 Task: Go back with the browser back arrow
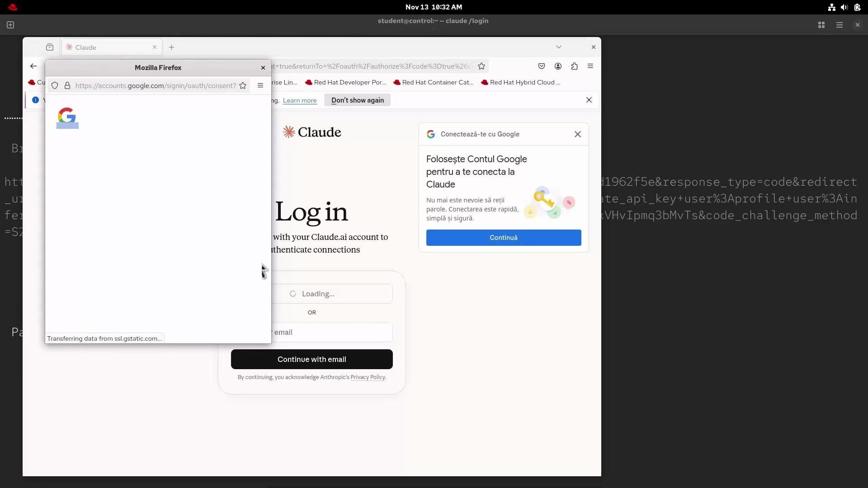(33, 66)
